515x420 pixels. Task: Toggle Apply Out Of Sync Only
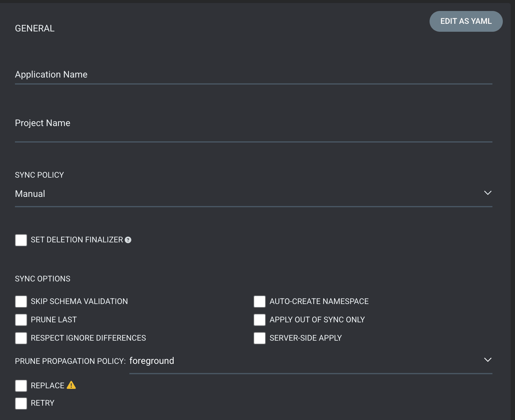[x=260, y=320]
